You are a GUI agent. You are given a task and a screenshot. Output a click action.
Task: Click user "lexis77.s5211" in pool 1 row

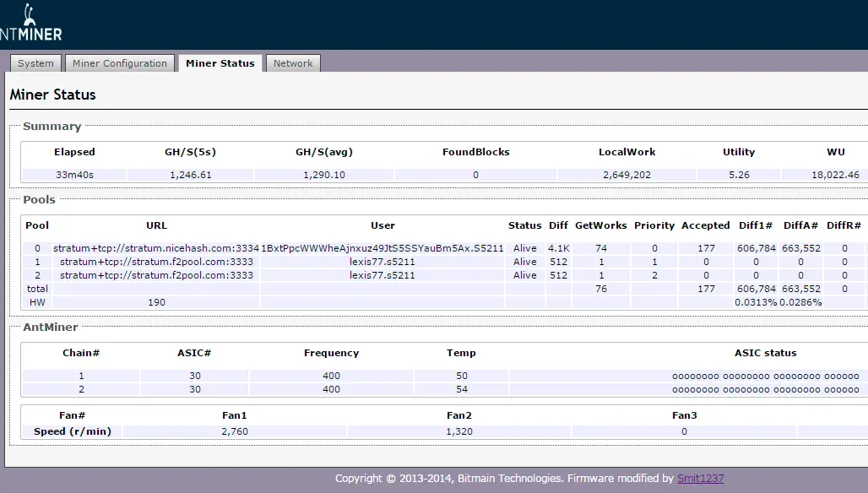click(382, 262)
